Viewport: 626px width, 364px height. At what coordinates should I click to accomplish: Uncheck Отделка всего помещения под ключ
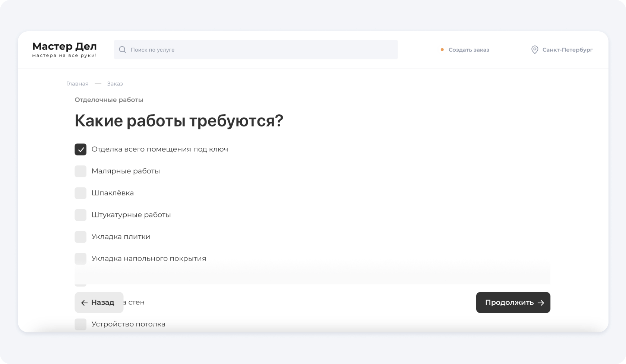coord(80,150)
